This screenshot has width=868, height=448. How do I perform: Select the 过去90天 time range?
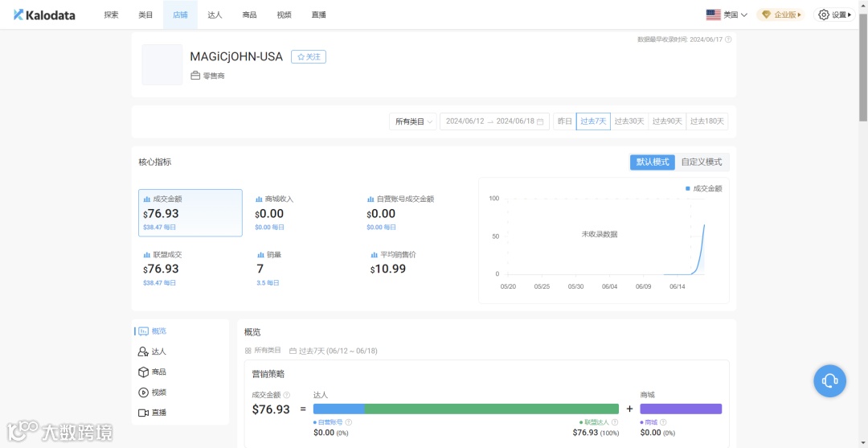pos(667,121)
